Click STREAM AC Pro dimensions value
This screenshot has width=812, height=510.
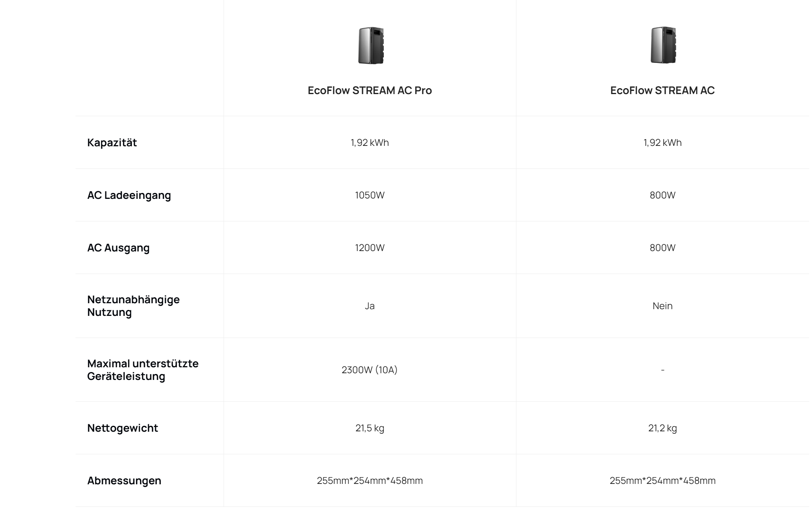coord(370,481)
